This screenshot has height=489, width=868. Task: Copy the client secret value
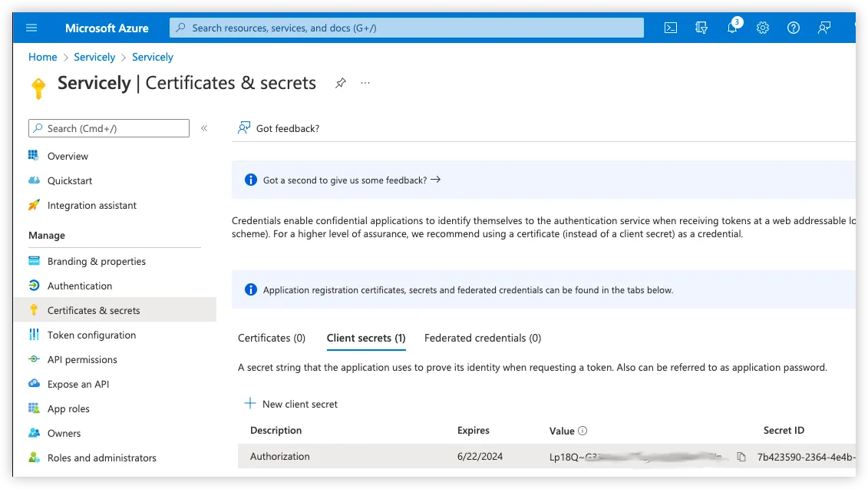click(x=741, y=457)
